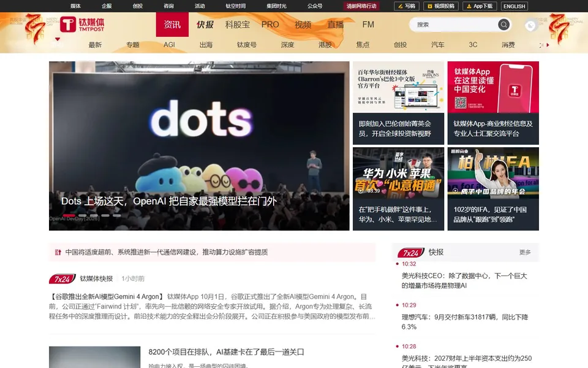Switch site to ENGLISH
Screen dimensions: 588x368
(514, 6)
